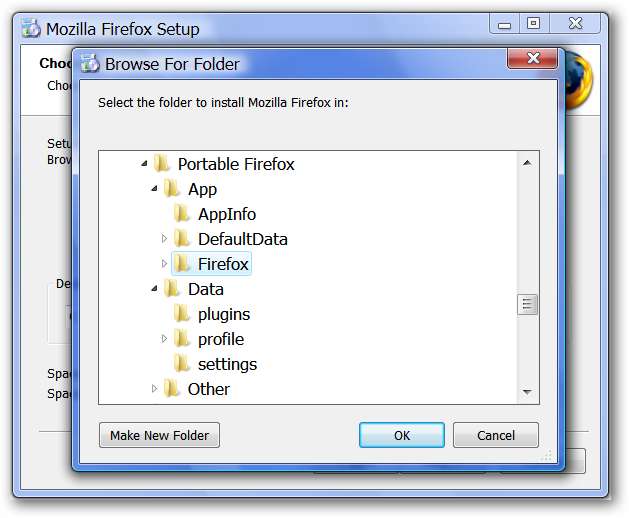Click the plugins folder icon
Viewport: 629px width, 518px height.
182,314
